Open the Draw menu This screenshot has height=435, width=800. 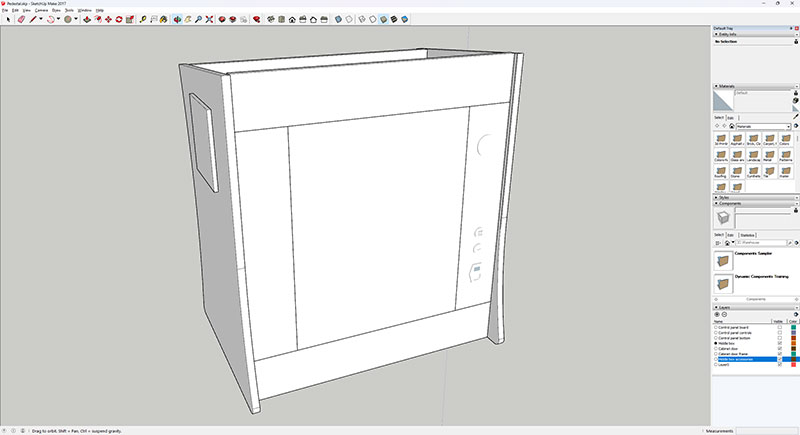point(56,10)
